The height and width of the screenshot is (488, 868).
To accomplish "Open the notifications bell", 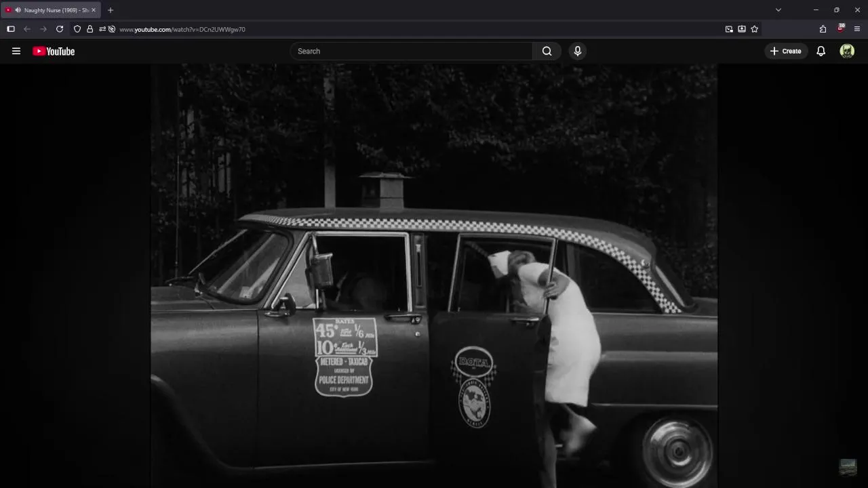I will coord(821,51).
